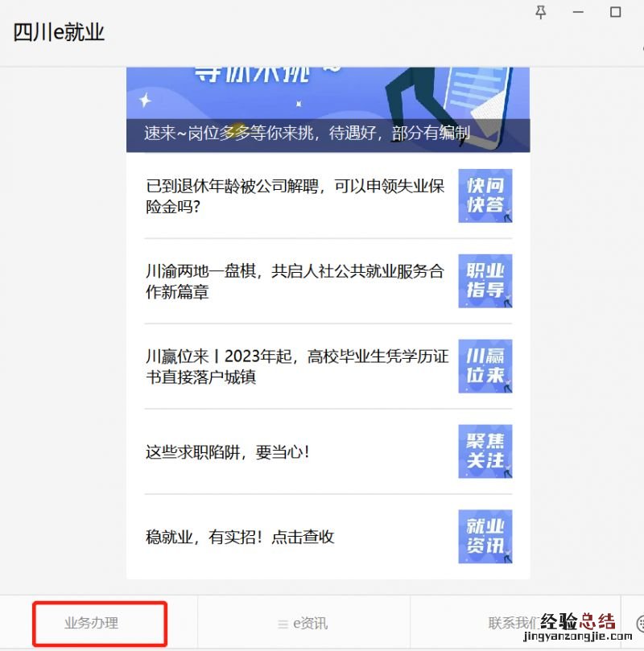Open the 聚焦关注 thumbnail
This screenshot has height=651, width=644.
[x=485, y=451]
